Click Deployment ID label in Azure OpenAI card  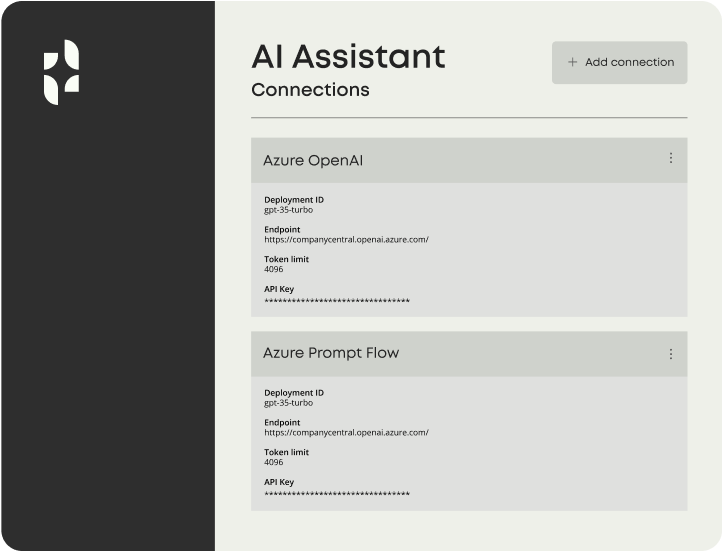tap(294, 200)
